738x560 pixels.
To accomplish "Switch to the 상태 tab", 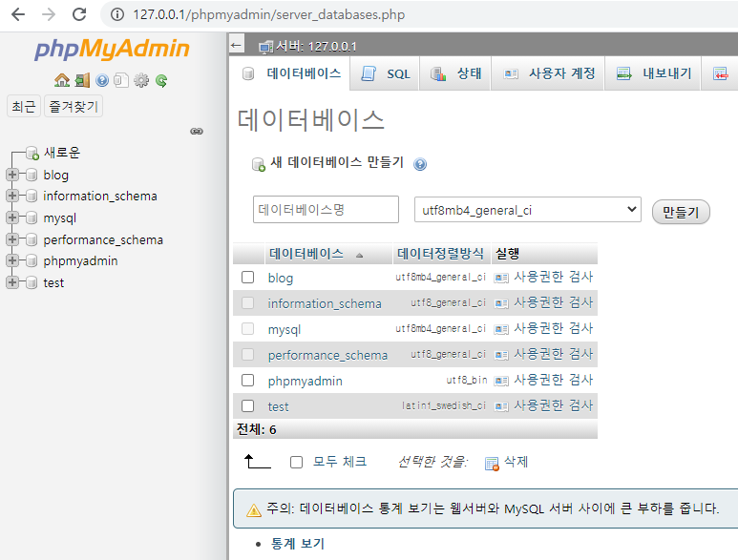I will pos(455,73).
